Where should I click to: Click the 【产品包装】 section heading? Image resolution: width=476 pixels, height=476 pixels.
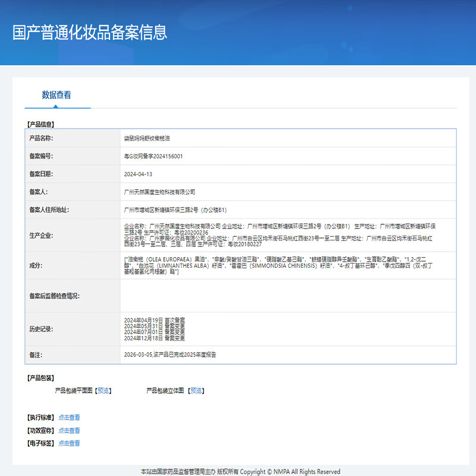40,378
